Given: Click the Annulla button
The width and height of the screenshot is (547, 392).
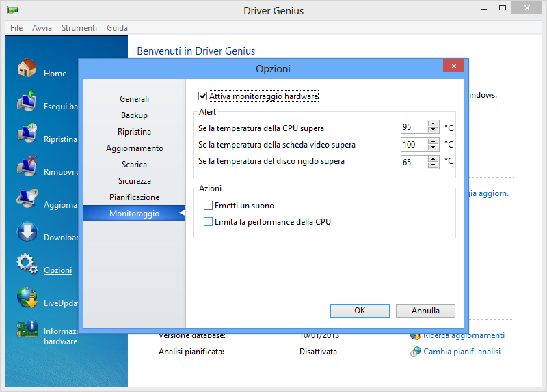Looking at the screenshot, I should [425, 311].
